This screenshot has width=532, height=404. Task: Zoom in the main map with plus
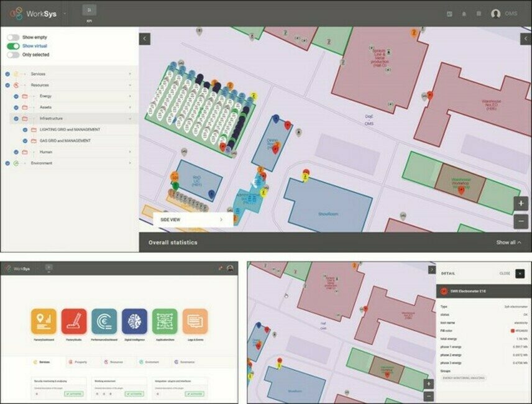(521, 203)
